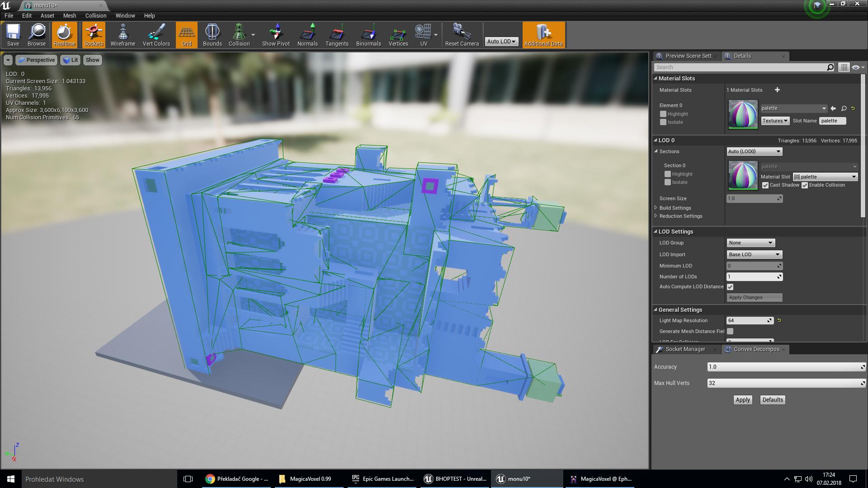Click the Save toolbar icon

pos(13,35)
